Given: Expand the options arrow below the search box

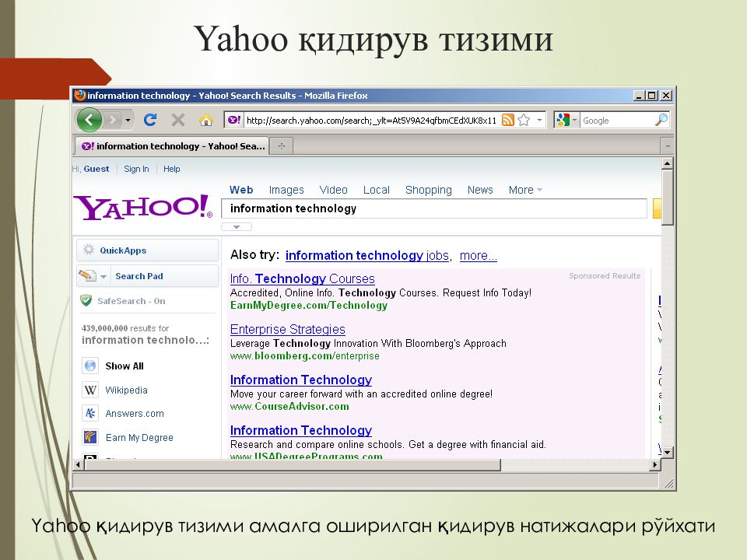Looking at the screenshot, I should point(237,226).
